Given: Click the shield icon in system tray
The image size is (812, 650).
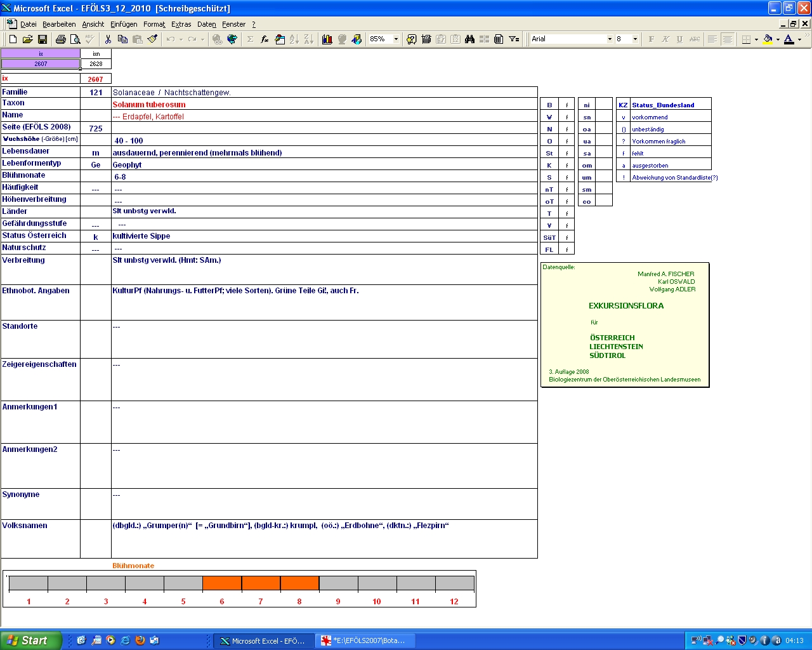Looking at the screenshot, I should (x=742, y=640).
